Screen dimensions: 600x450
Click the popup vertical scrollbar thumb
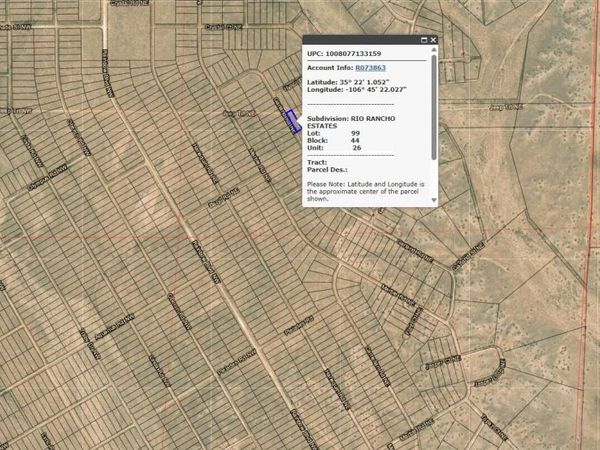tap(434, 107)
